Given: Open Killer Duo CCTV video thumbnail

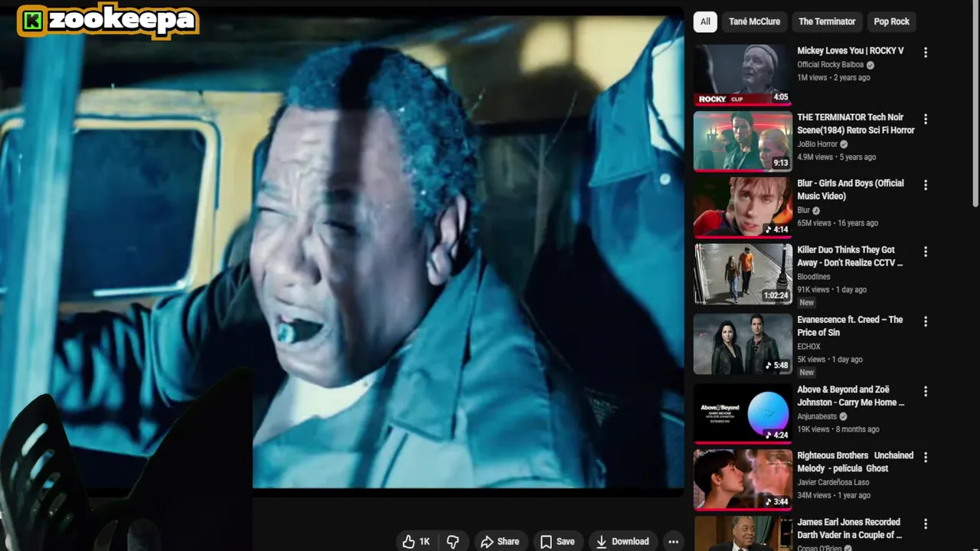Looking at the screenshot, I should (x=743, y=274).
